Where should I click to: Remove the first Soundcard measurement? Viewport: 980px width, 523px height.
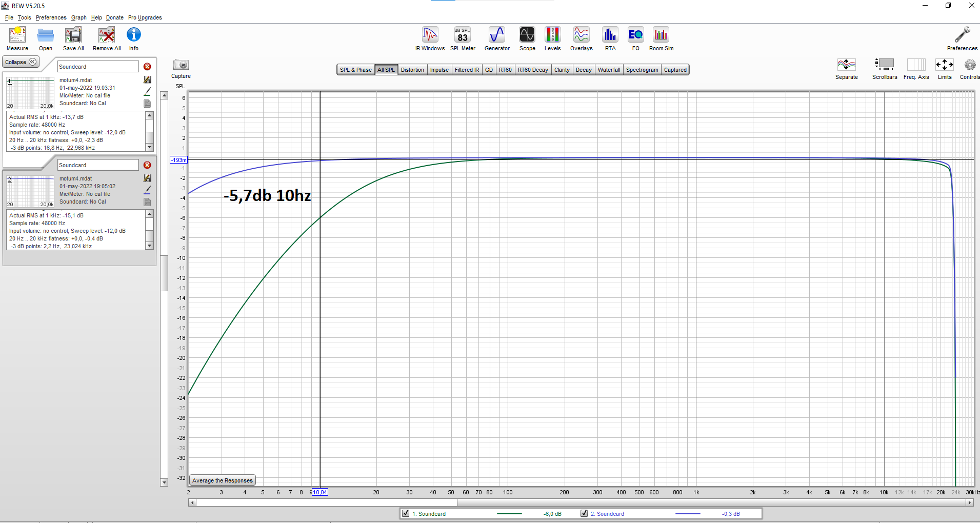click(x=147, y=67)
